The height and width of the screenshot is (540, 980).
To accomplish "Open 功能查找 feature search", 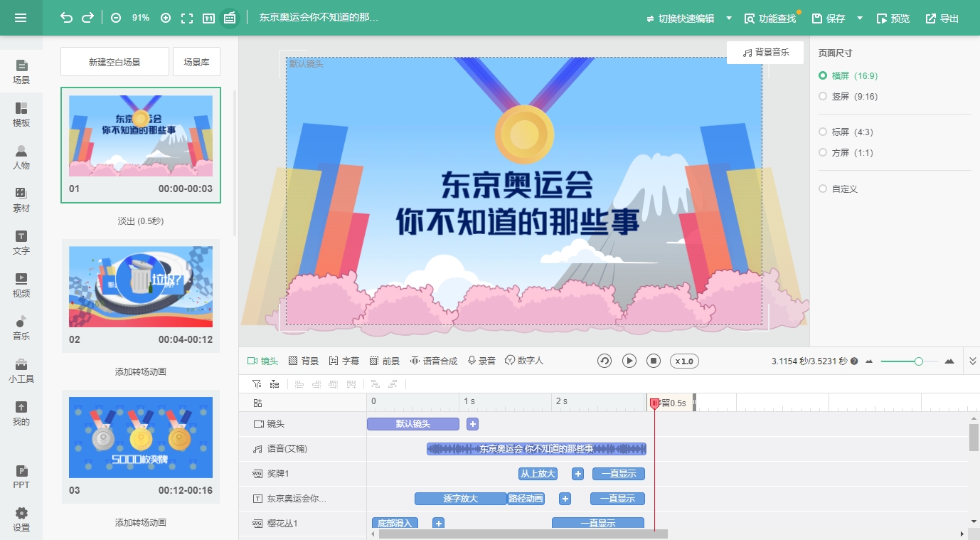I will 770,18.
